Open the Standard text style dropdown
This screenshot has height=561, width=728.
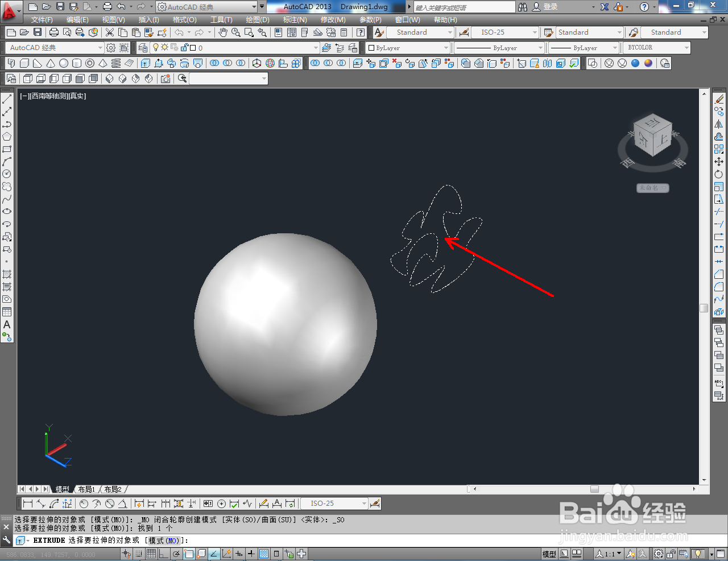(x=420, y=32)
